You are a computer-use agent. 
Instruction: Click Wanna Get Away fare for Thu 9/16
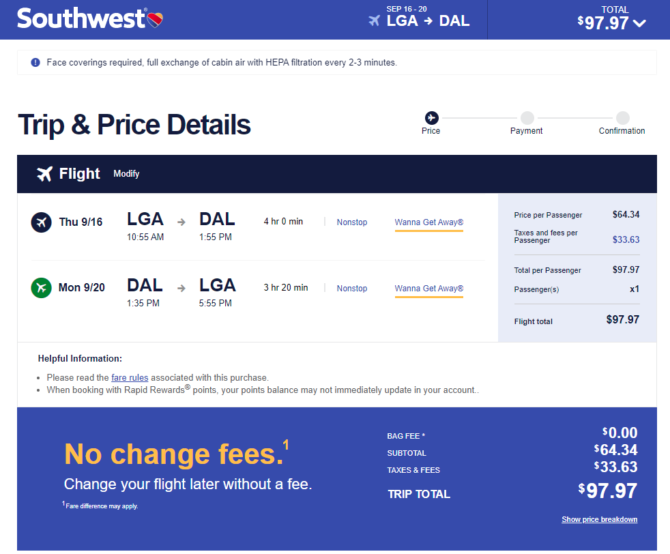click(429, 222)
